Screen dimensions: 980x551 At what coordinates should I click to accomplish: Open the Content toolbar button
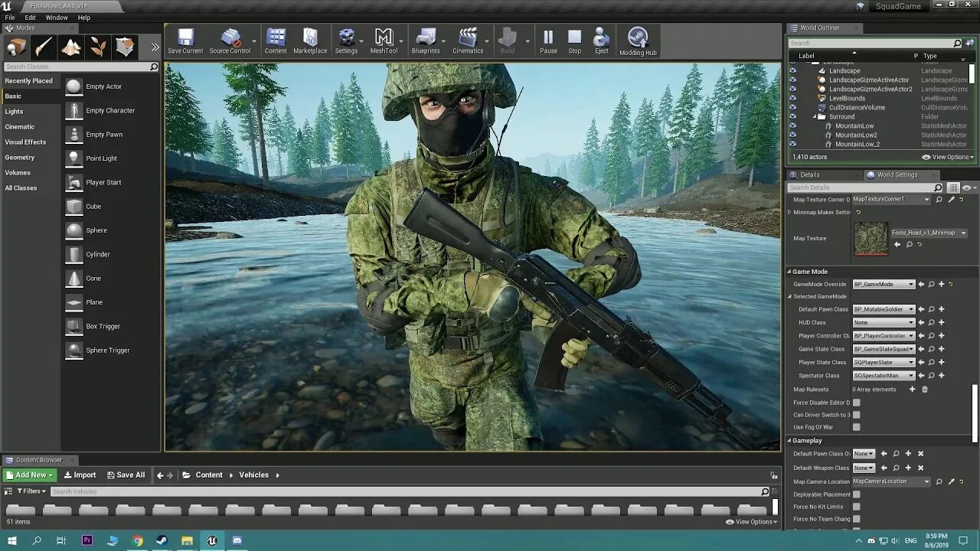[276, 41]
